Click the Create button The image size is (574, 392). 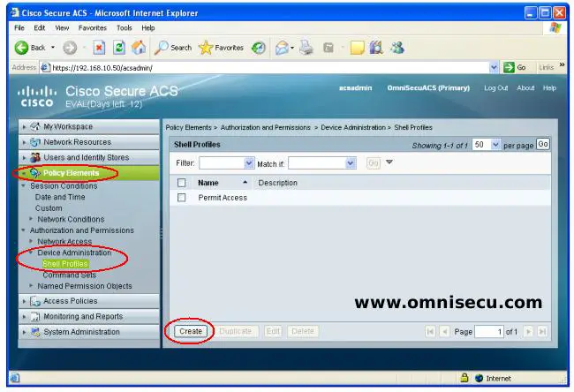point(191,331)
